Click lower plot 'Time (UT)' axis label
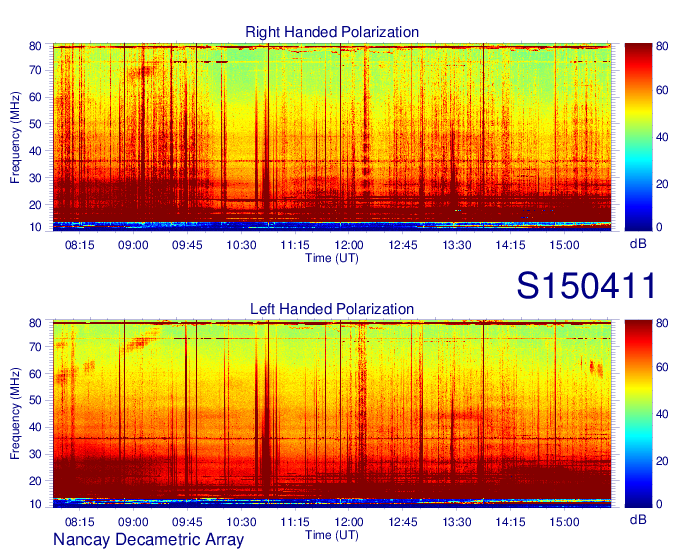Viewport: 680px width, 552px height. (x=332, y=535)
